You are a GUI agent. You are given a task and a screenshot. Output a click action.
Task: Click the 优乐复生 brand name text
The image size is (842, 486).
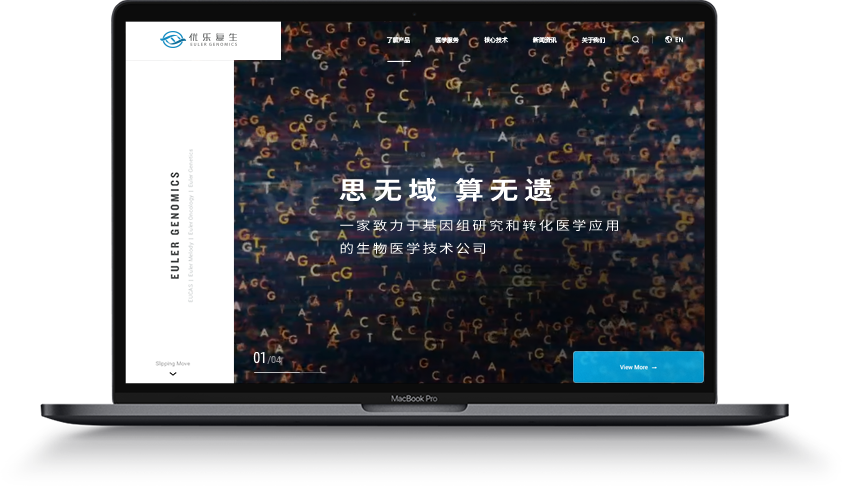point(213,36)
